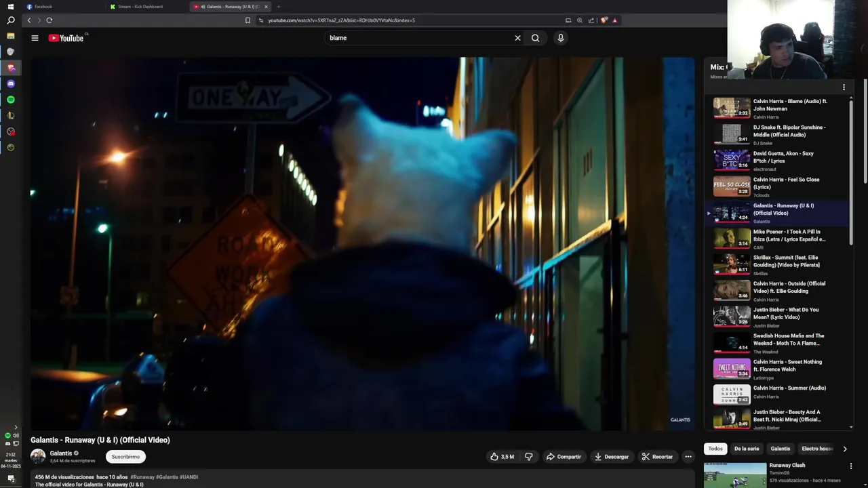
Task: Click the zoom magnifier icon in the address bar
Action: (580, 20)
